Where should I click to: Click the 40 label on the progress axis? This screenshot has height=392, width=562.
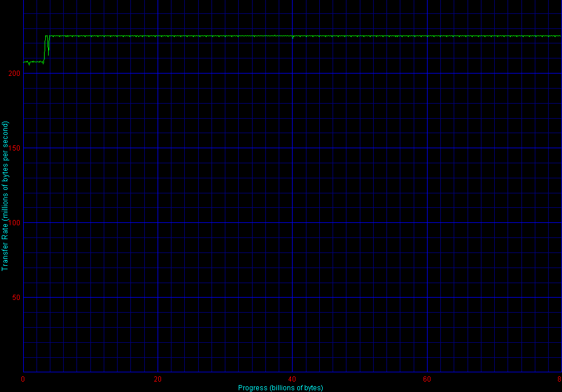pyautogui.click(x=292, y=379)
